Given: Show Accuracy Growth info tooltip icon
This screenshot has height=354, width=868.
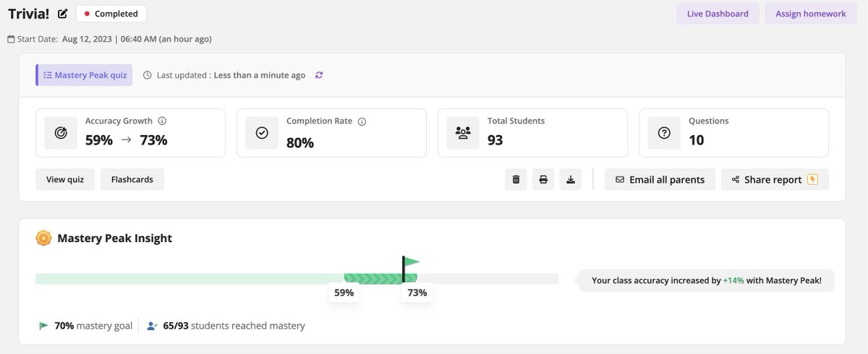Looking at the screenshot, I should click(x=162, y=121).
